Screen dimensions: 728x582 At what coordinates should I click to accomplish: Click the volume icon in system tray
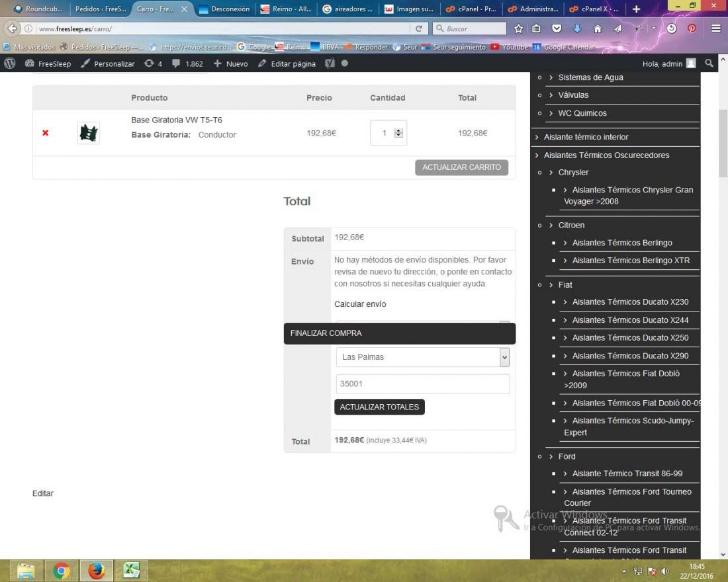[665, 571]
